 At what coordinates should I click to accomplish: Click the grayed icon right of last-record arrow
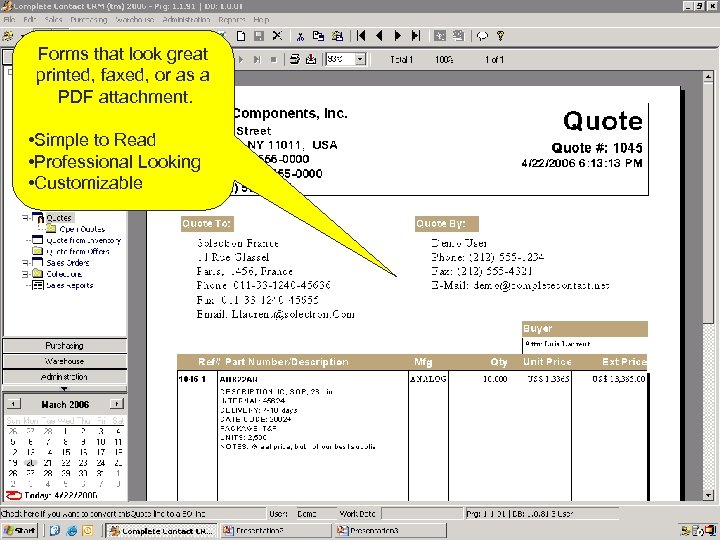tap(440, 36)
